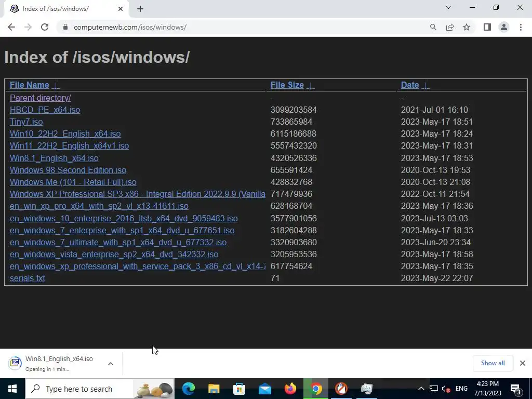Screen dimensions: 532x399
Task: Reload the page with refresh icon
Action: coord(45,27)
